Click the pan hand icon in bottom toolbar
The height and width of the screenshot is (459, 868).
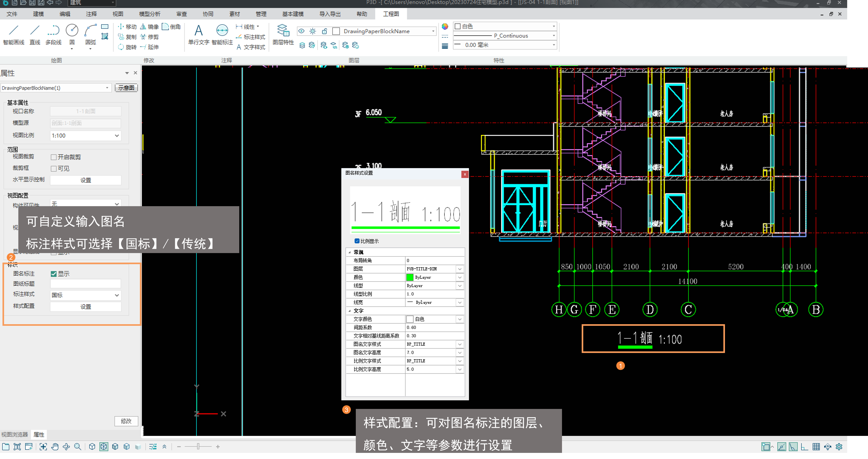55,447
